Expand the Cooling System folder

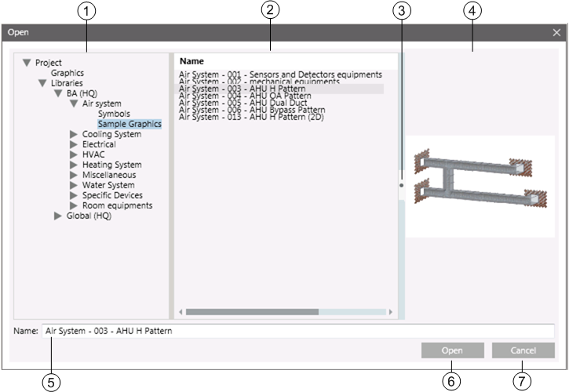coord(74,134)
